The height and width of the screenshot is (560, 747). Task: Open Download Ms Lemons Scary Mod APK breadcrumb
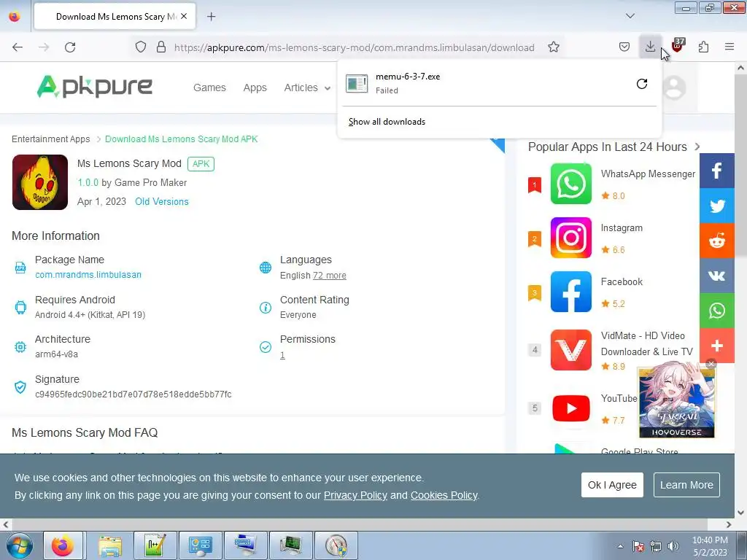point(181,139)
